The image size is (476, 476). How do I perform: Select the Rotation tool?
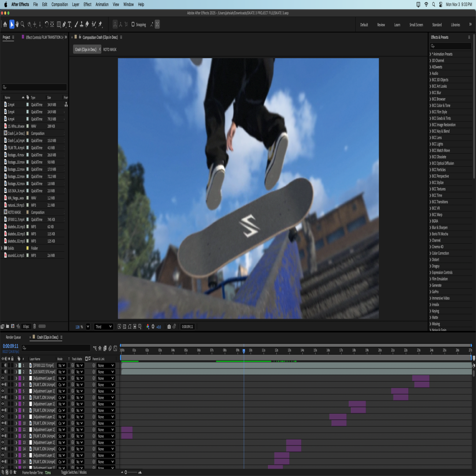coord(46,24)
